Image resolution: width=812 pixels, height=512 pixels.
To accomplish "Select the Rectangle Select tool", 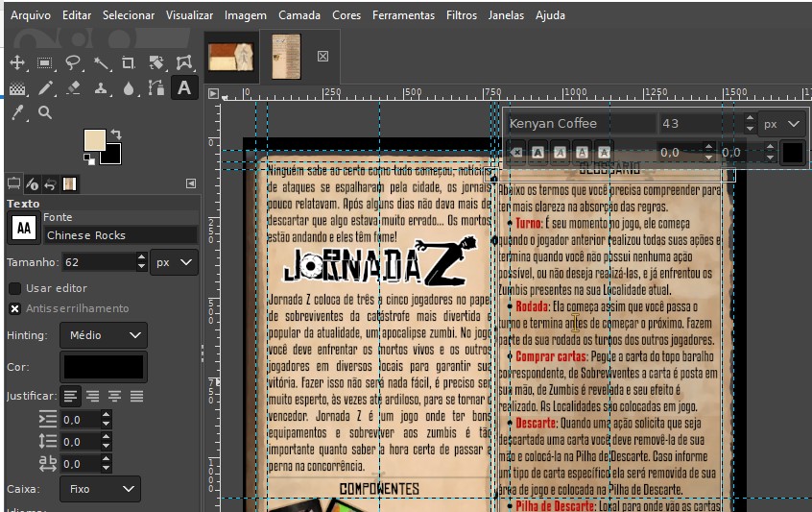I will coord(45,62).
